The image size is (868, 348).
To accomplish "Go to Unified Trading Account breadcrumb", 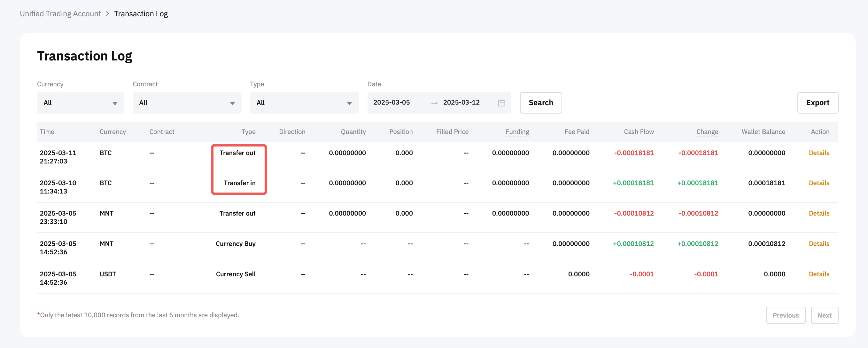I will [60, 13].
